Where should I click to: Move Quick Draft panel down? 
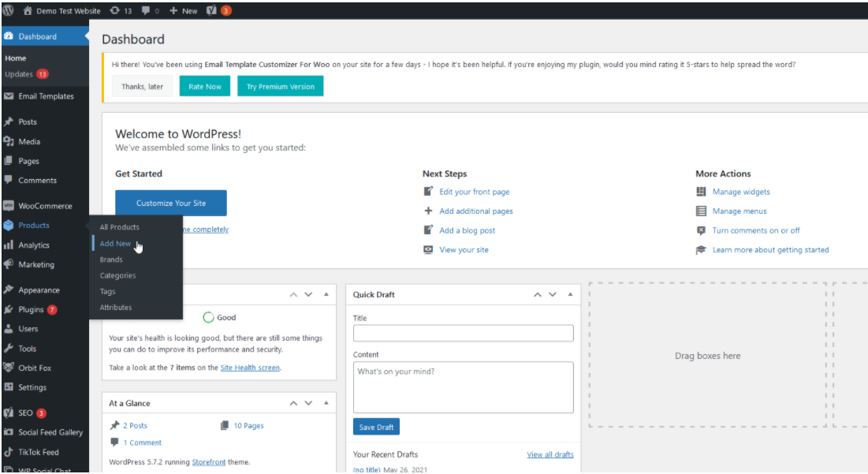tap(552, 294)
